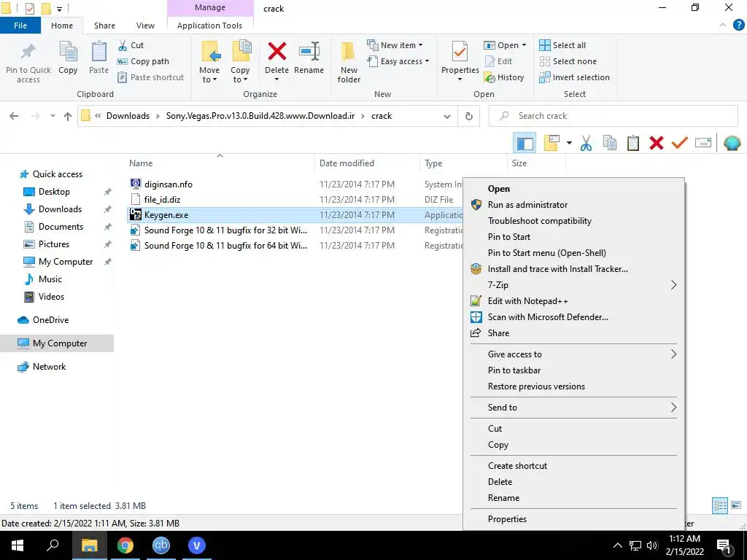This screenshot has height=560, width=747.
Task: Create a New folder from ribbon
Action: [349, 62]
